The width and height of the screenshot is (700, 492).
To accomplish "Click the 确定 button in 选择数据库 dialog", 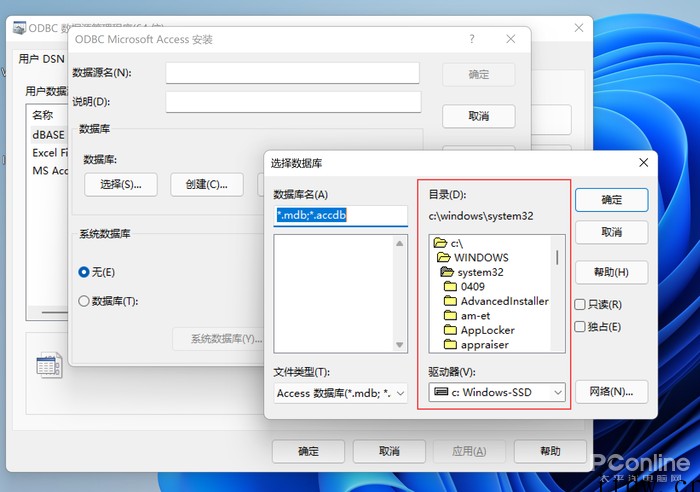I will [611, 200].
